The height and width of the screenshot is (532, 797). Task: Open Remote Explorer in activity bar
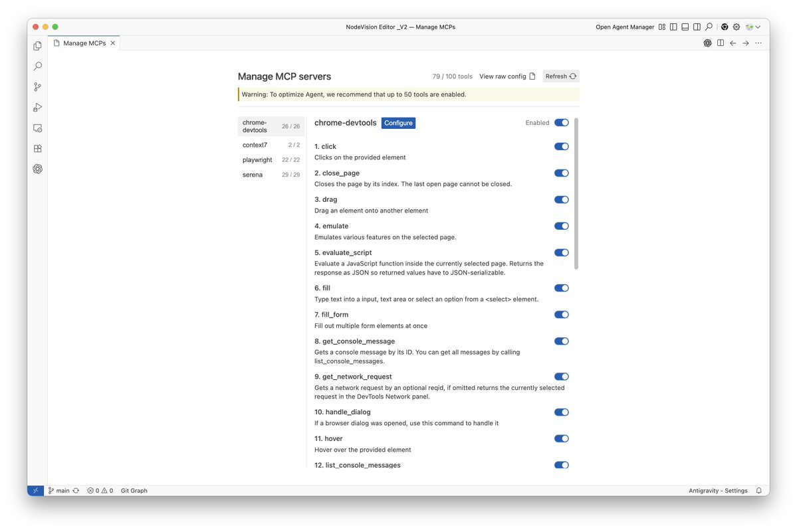tap(37, 128)
